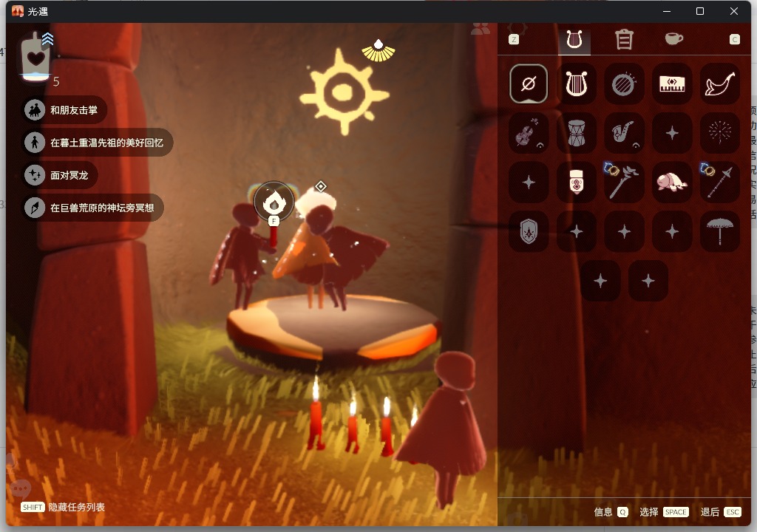757x532 pixels.
Task: Open the instruments tab with harp icon
Action: (x=574, y=40)
